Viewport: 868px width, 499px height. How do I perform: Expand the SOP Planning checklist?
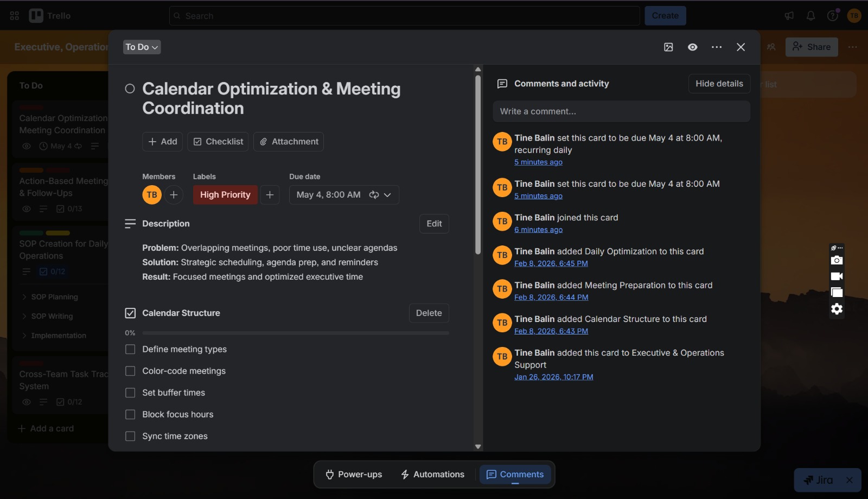point(24,297)
